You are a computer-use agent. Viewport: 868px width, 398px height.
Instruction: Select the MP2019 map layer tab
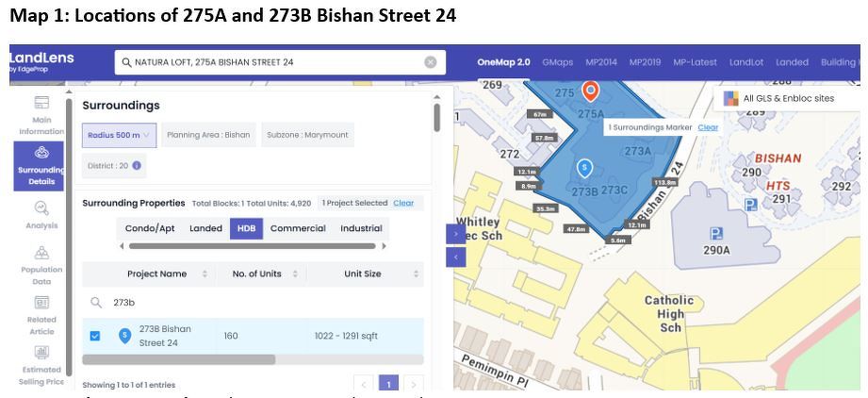(646, 62)
